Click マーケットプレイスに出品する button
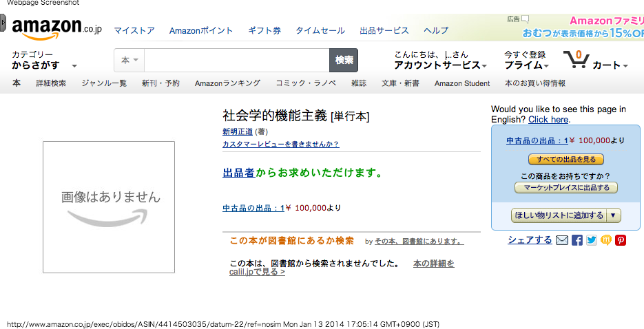The image size is (644, 329). [x=566, y=188]
